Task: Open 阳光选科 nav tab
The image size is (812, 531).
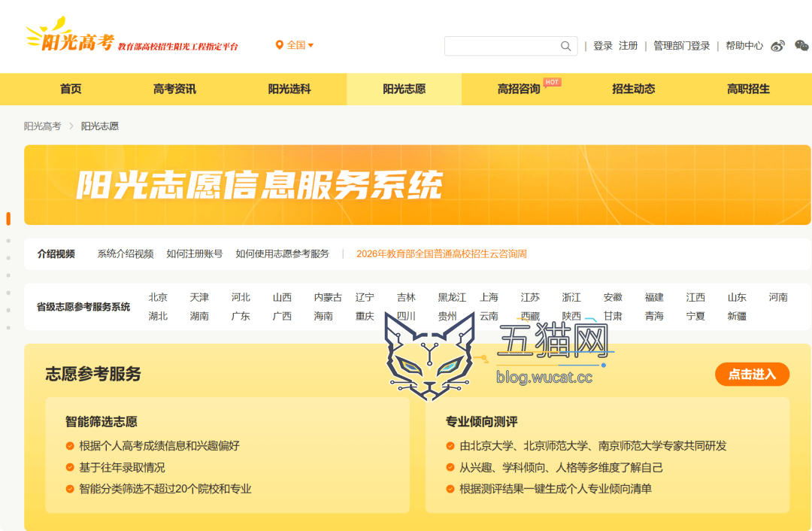Action: pyautogui.click(x=289, y=89)
